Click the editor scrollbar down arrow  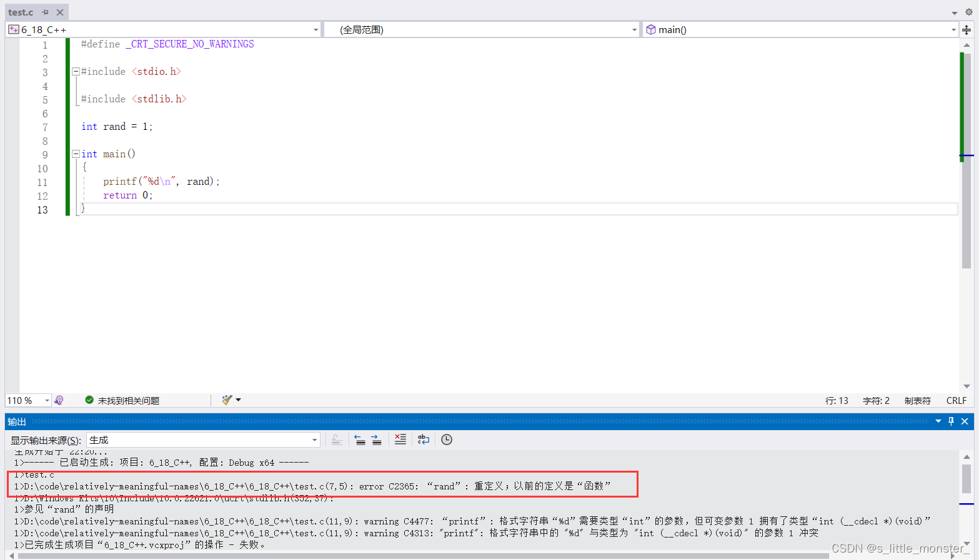pyautogui.click(x=967, y=386)
